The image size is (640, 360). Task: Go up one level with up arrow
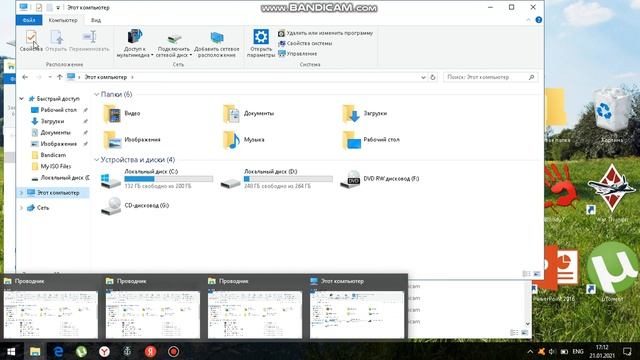click(x=60, y=77)
